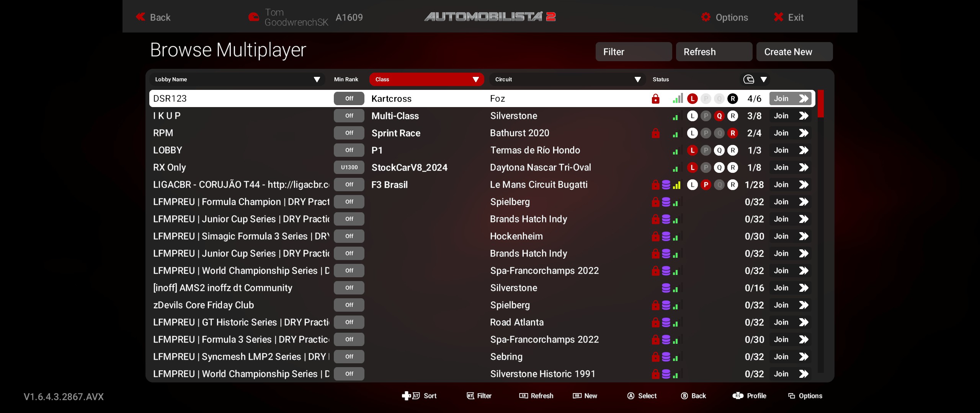Click the lock icon on RPM row
This screenshot has height=413, width=980.
pyautogui.click(x=655, y=133)
